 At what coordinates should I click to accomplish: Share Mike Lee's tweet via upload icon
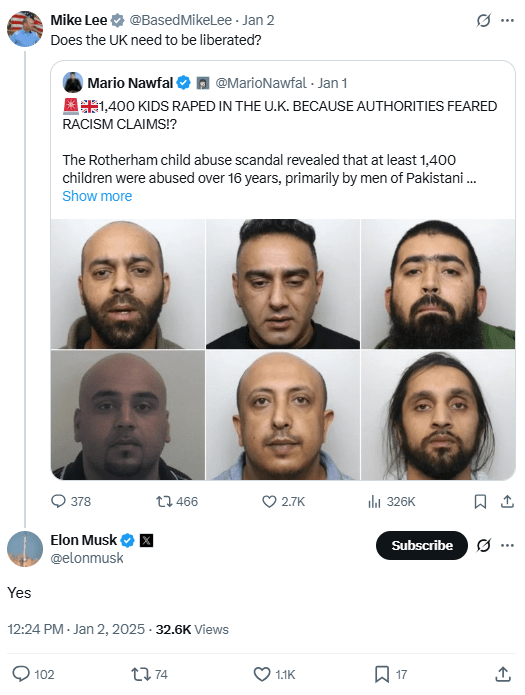point(507,501)
